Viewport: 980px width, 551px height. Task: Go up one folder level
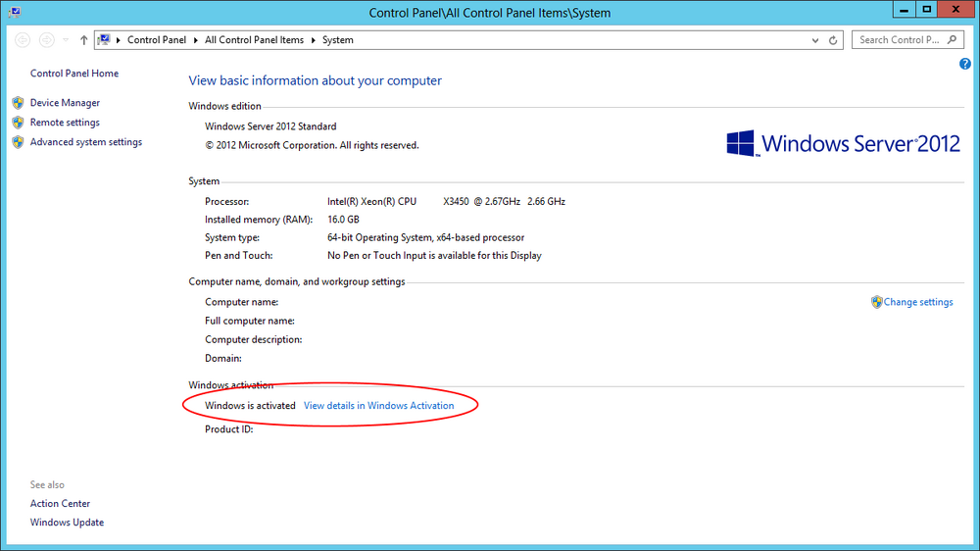(83, 40)
